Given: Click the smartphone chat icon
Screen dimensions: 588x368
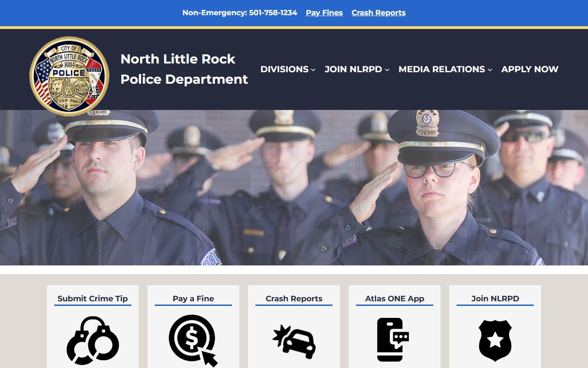Looking at the screenshot, I should tap(393, 339).
